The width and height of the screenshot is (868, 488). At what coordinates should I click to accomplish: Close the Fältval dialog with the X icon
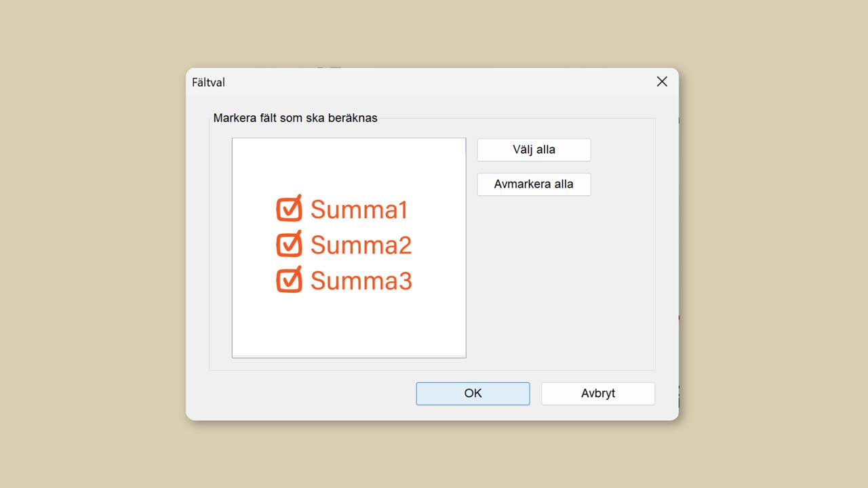click(x=662, y=82)
